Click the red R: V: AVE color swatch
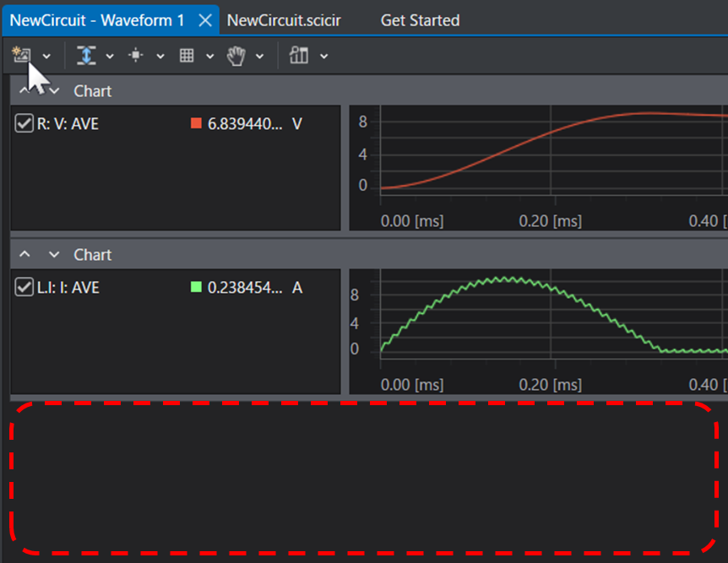Viewport: 728px width, 563px height. (x=196, y=123)
